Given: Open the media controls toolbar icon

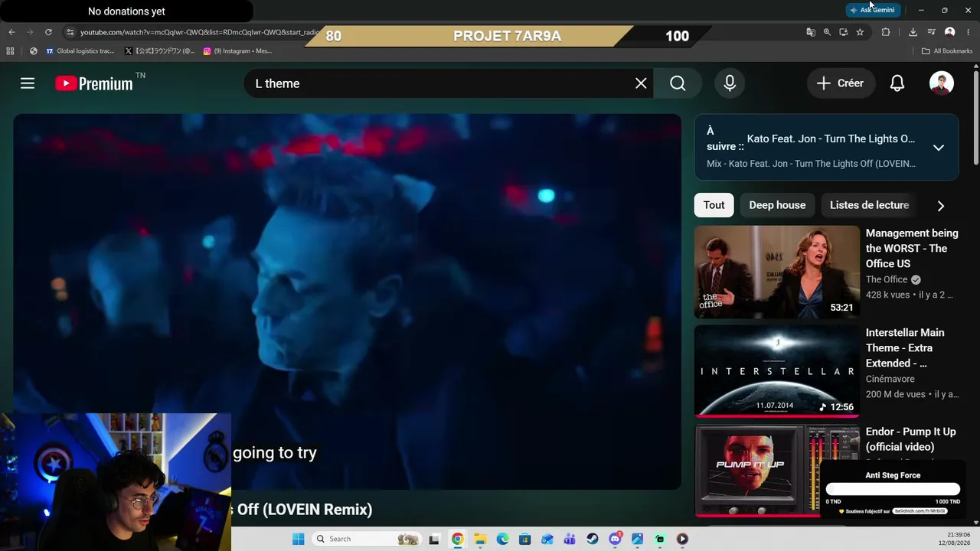Looking at the screenshot, I should tap(931, 32).
